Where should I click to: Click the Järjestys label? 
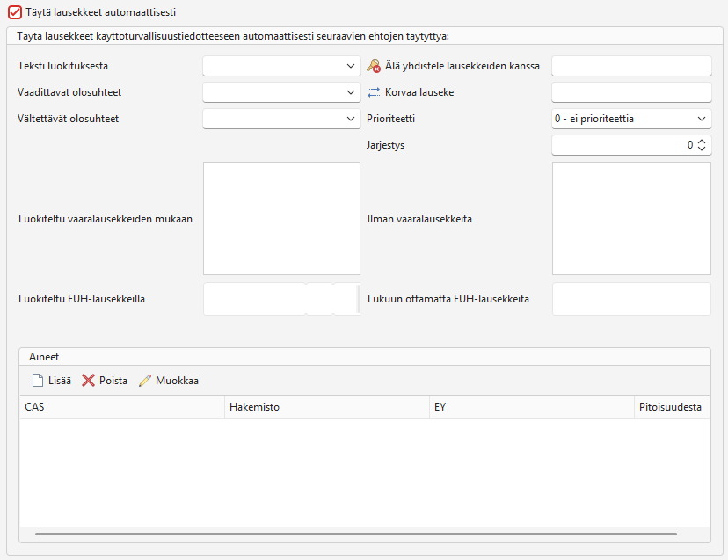(x=385, y=145)
